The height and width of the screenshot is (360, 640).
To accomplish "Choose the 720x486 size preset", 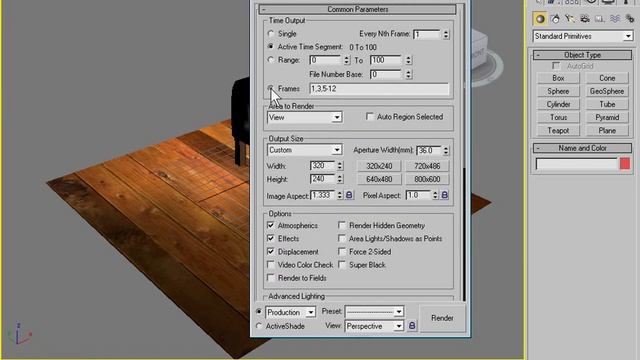I will (x=427, y=166).
